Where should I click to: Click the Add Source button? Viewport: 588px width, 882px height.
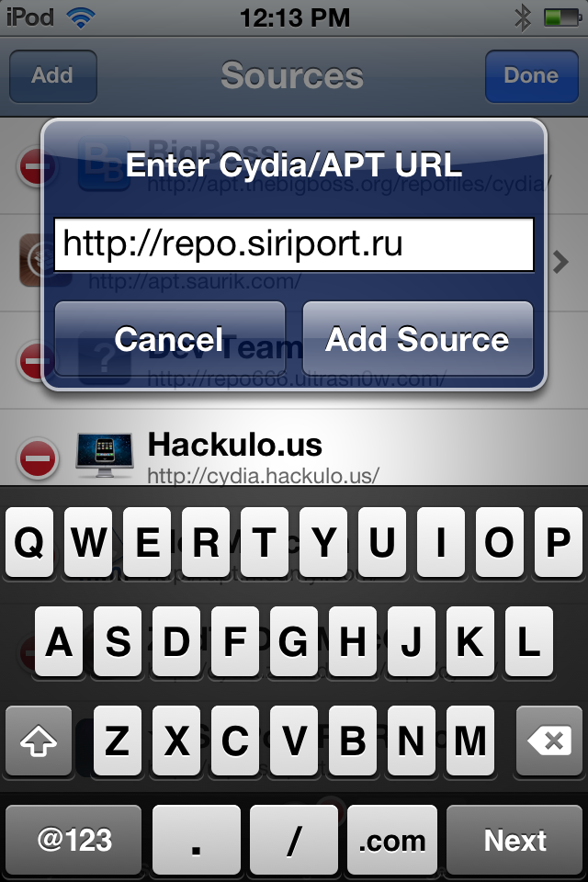417,339
